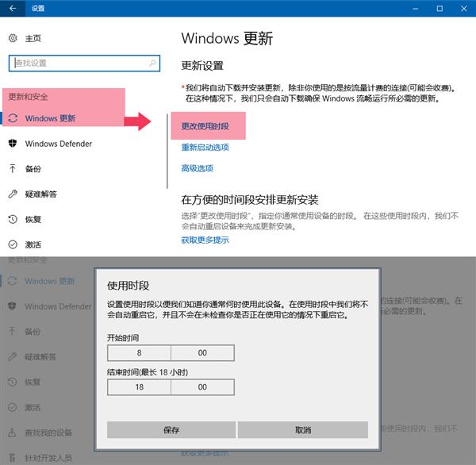Click dimmed Windows 更新 item behind dialog
Viewport: 476px width, 465px height.
50,281
